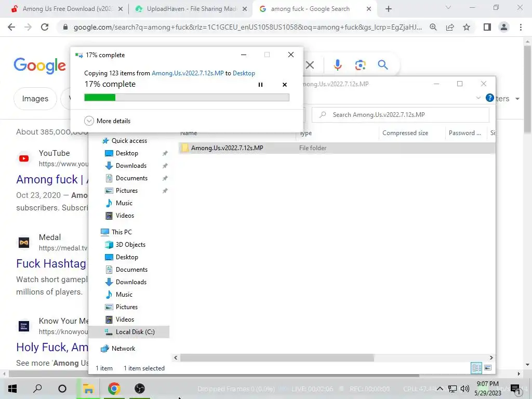Click the green copy progress bar

coord(187,98)
